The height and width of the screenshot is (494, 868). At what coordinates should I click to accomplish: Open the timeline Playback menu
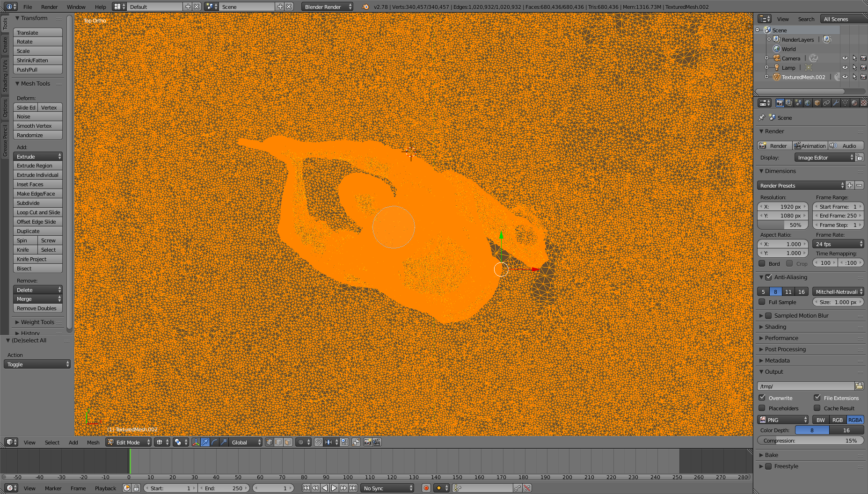coord(105,488)
